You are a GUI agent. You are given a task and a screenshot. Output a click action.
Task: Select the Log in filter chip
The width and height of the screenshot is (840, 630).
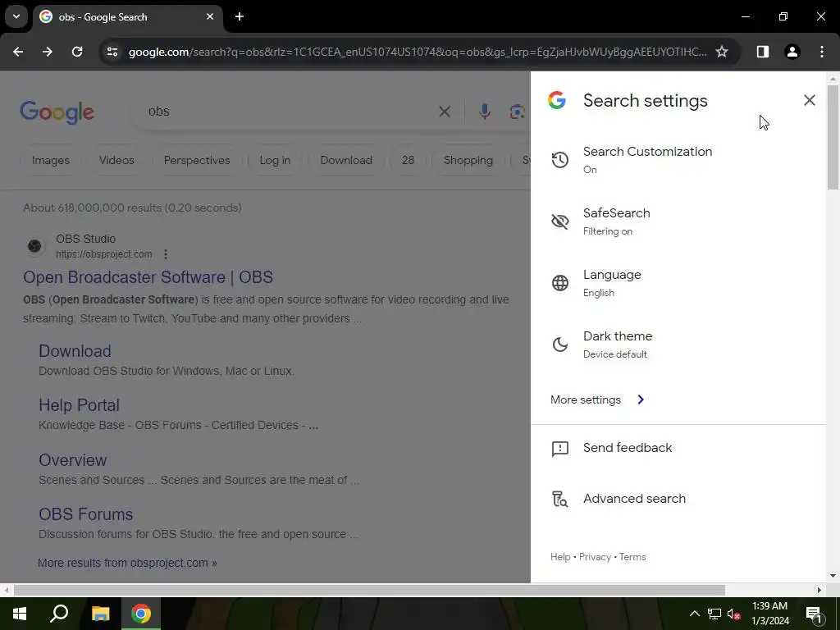tap(275, 160)
